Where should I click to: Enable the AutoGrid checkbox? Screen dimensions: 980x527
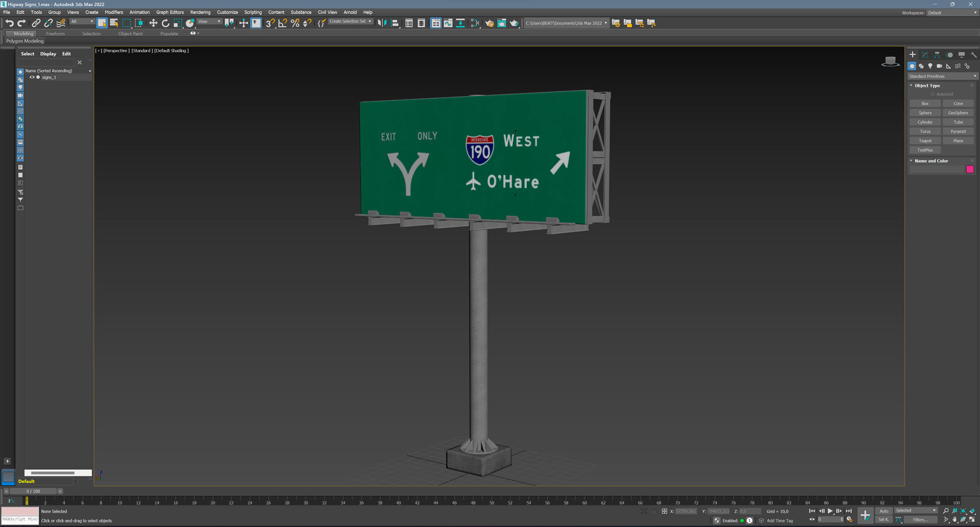(x=932, y=94)
